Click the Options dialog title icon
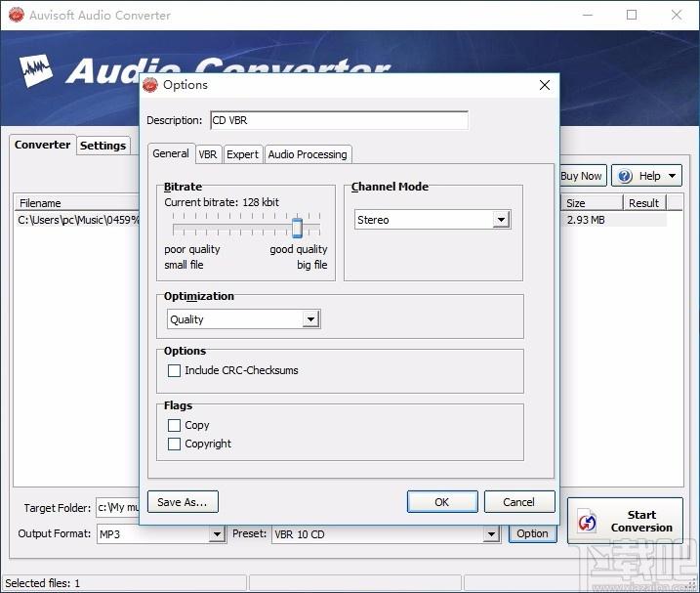 coord(150,85)
